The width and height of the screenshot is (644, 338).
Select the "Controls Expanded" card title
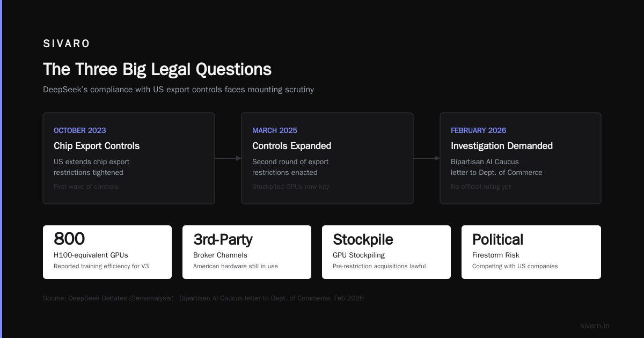click(x=292, y=146)
